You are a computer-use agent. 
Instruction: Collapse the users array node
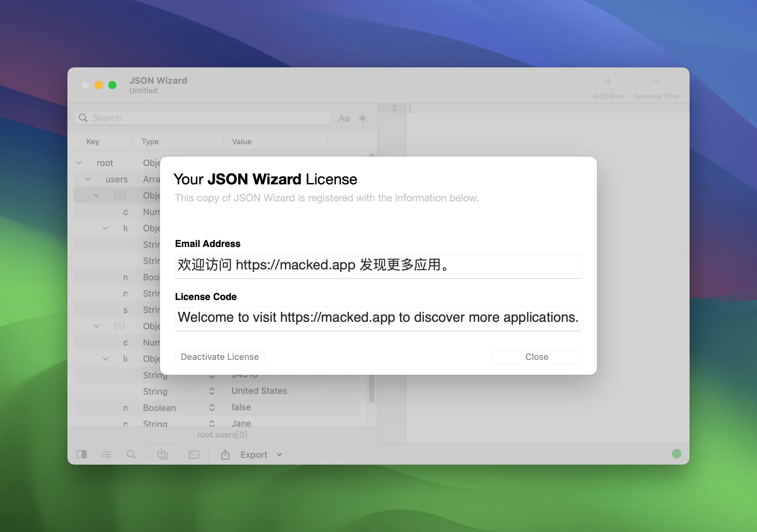tap(88, 179)
